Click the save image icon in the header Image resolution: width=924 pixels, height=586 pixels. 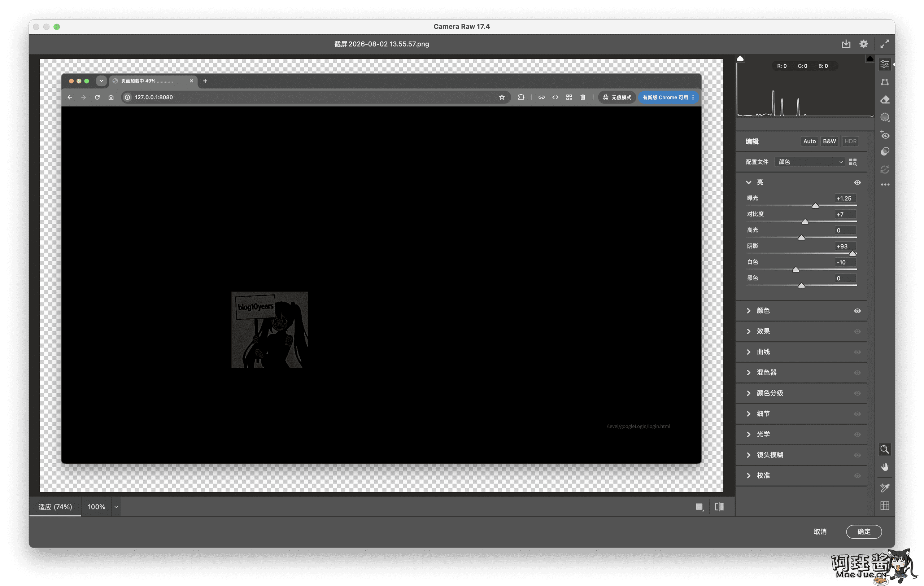(846, 44)
